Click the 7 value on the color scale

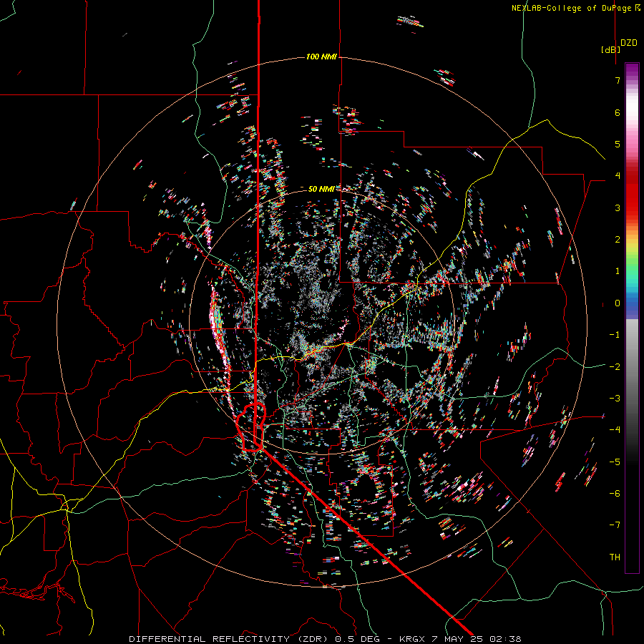(618, 80)
